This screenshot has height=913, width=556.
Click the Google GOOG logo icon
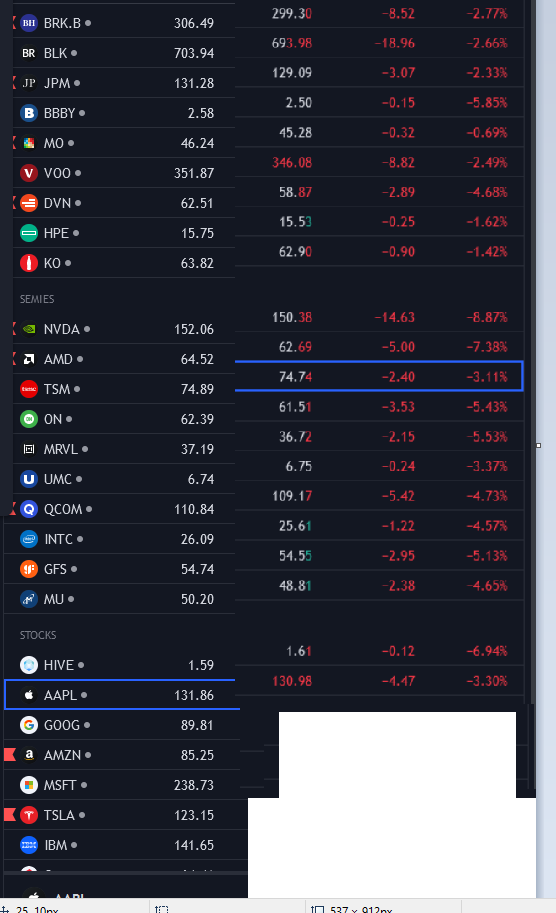point(29,725)
